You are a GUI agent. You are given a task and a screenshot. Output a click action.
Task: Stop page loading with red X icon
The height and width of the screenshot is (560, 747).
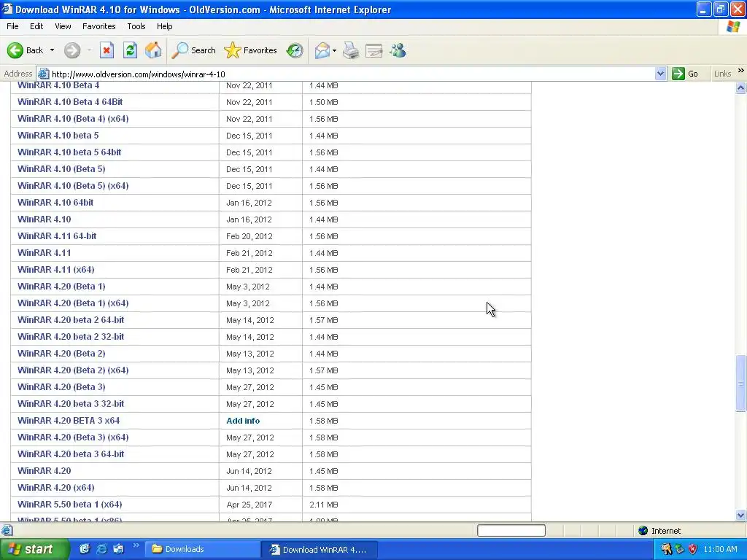(x=107, y=50)
